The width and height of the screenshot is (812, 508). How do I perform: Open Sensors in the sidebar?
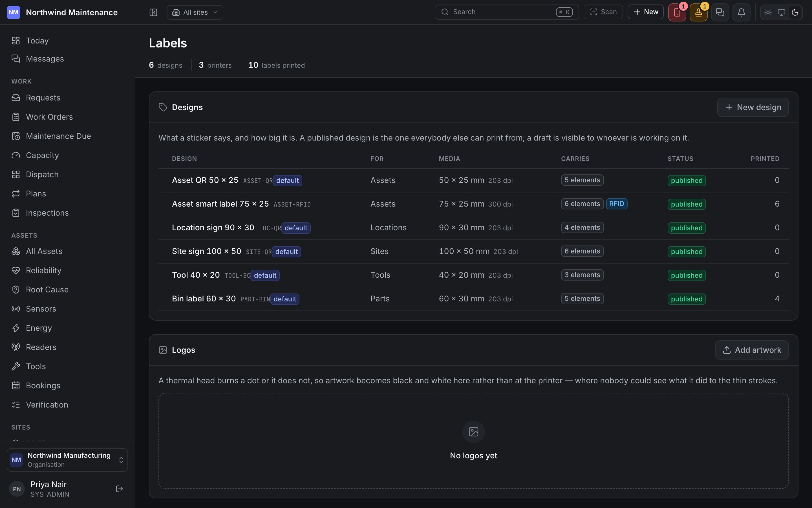coord(67,309)
